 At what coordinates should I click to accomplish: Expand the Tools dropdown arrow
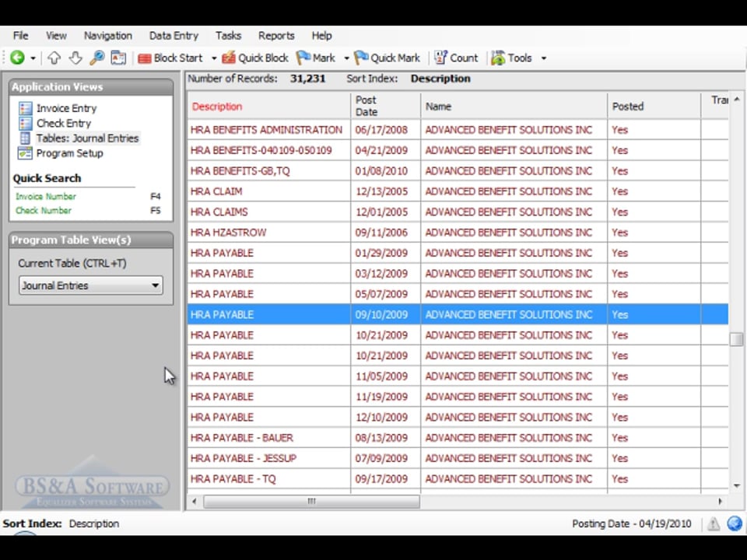[543, 58]
